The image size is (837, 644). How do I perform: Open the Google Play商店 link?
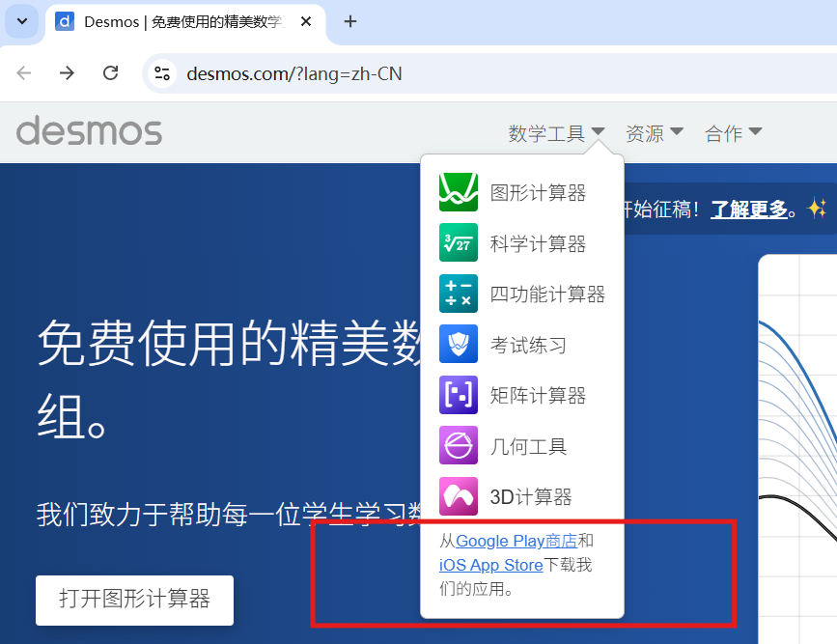pyautogui.click(x=516, y=541)
